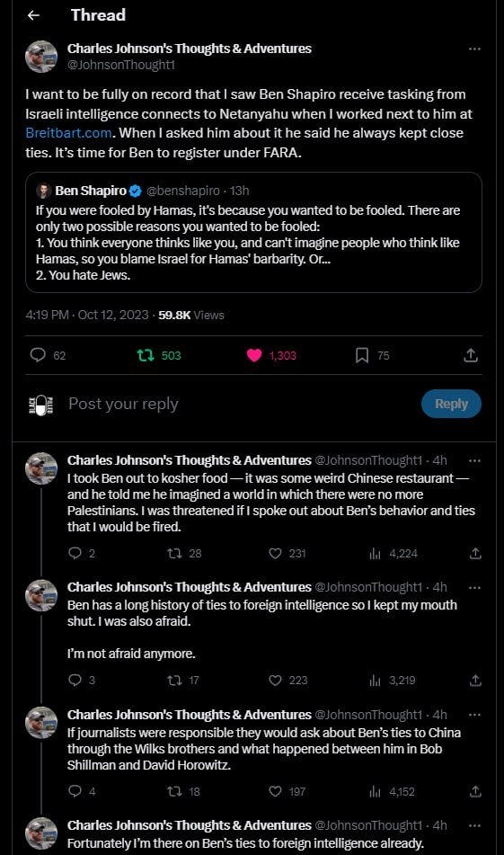Bookmark the main post showing 75 bookmarks
This screenshot has height=855, width=504.
pos(362,355)
